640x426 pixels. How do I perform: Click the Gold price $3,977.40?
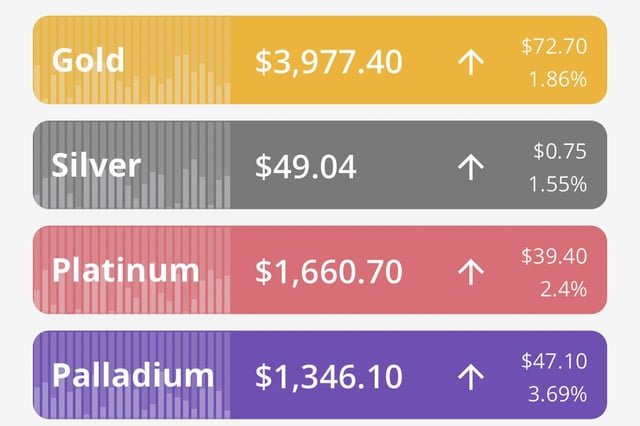328,62
